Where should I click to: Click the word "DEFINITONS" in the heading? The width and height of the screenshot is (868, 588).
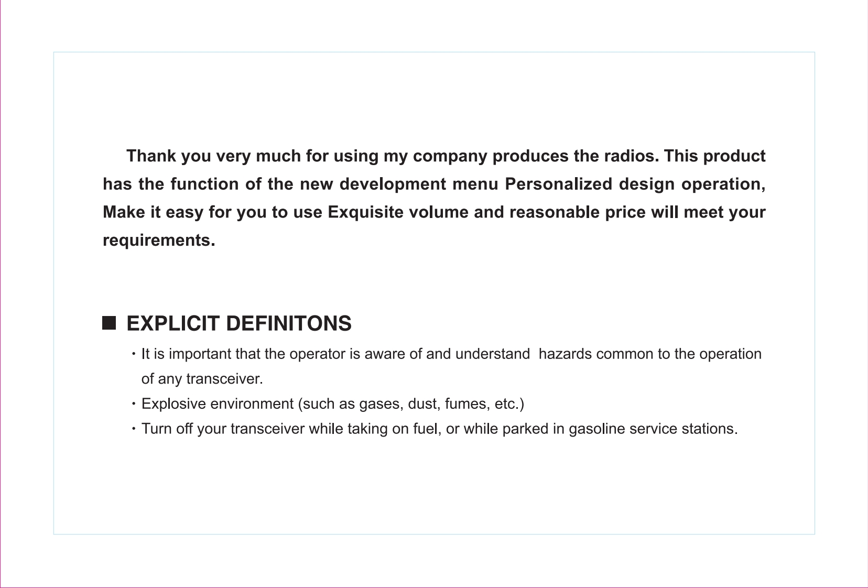click(288, 323)
